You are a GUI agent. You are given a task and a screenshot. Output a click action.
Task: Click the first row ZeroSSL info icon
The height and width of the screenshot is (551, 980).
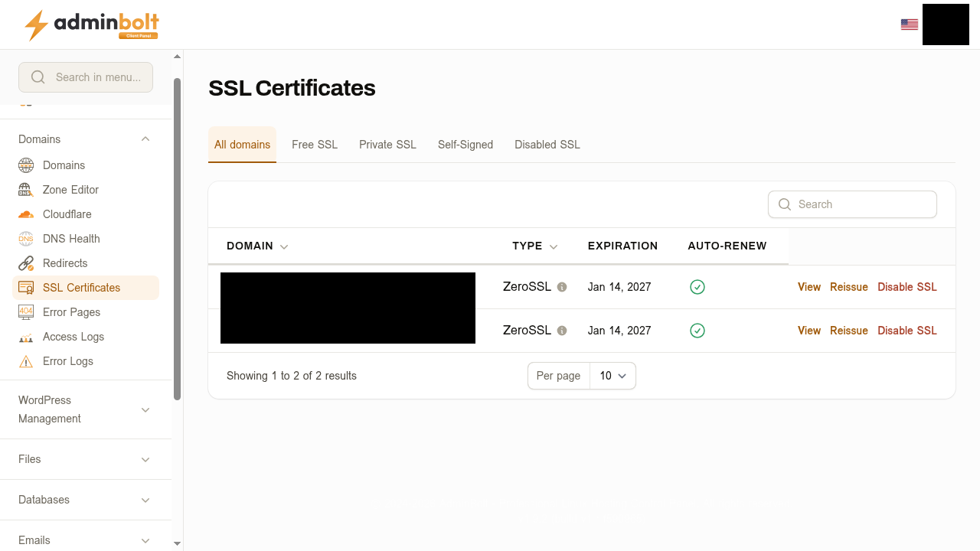[x=562, y=287]
